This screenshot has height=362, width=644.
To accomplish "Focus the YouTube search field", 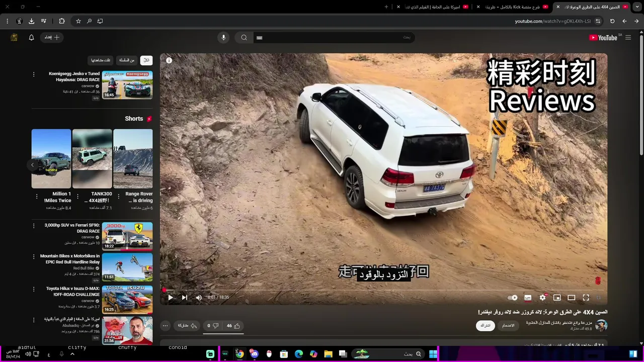I will 335,37.
